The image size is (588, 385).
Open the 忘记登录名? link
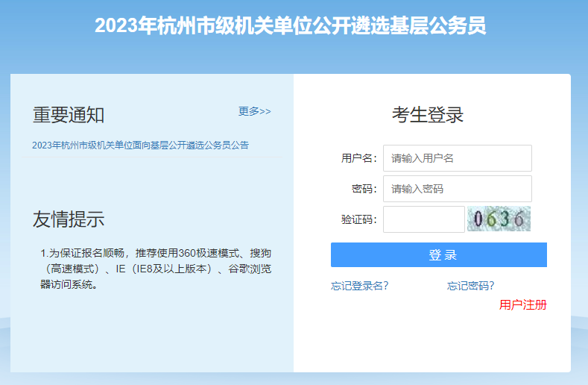point(359,286)
